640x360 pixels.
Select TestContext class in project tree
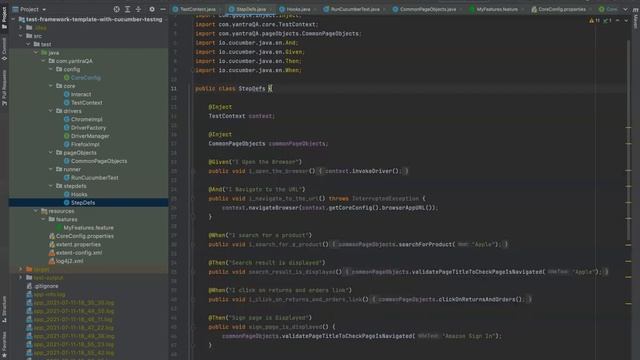click(x=87, y=102)
